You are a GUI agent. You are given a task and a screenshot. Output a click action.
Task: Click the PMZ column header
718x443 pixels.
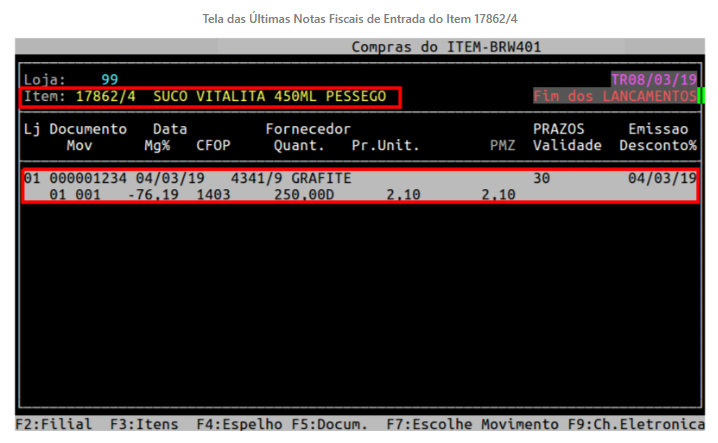(502, 146)
